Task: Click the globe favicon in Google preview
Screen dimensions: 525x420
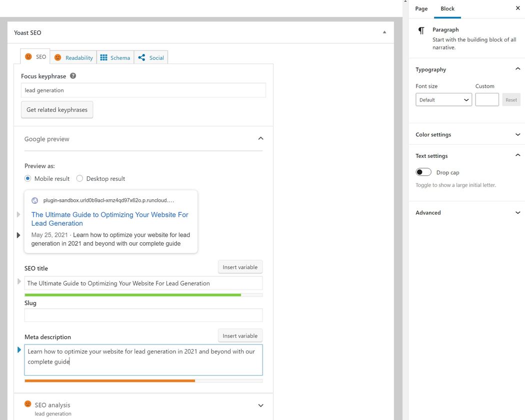Action: tap(34, 200)
